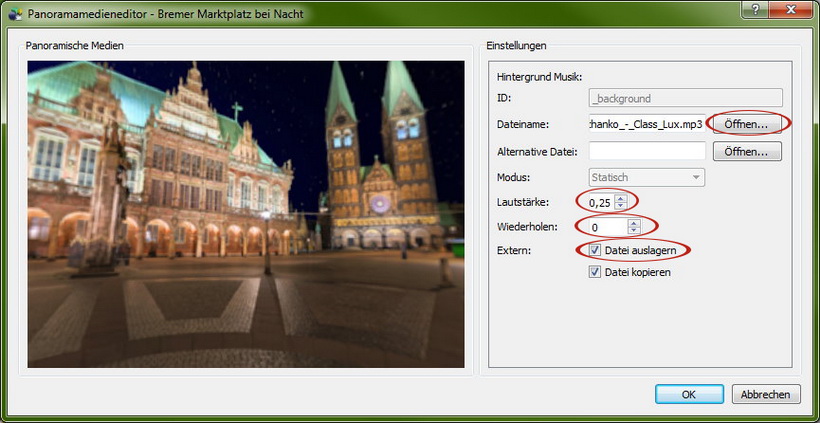Click the Dateiname text field

click(x=647, y=125)
